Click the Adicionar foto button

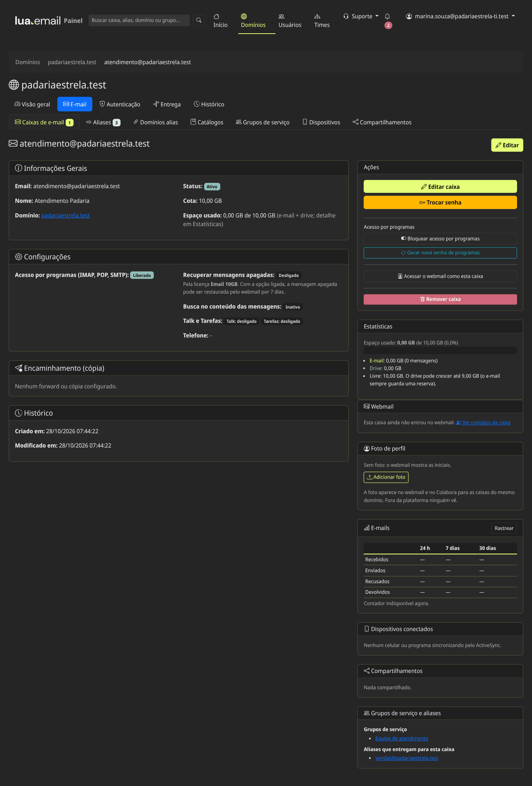pos(386,477)
